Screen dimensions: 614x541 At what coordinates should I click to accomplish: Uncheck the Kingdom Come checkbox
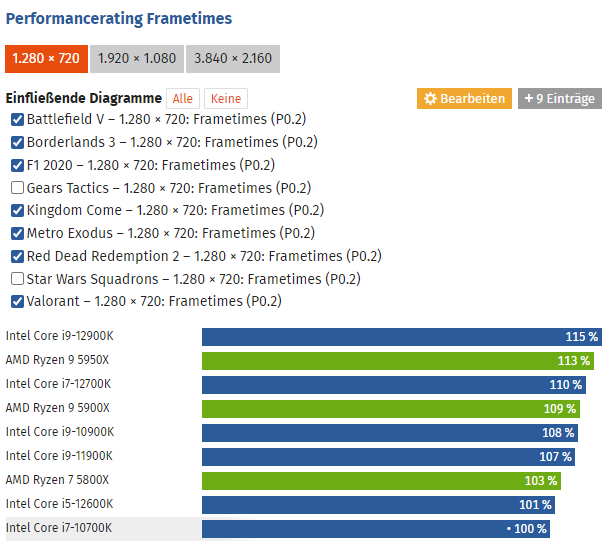click(17, 211)
